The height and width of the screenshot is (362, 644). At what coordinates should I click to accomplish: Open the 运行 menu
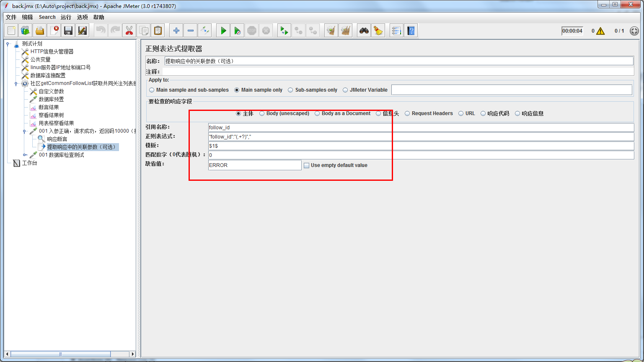pyautogui.click(x=66, y=17)
